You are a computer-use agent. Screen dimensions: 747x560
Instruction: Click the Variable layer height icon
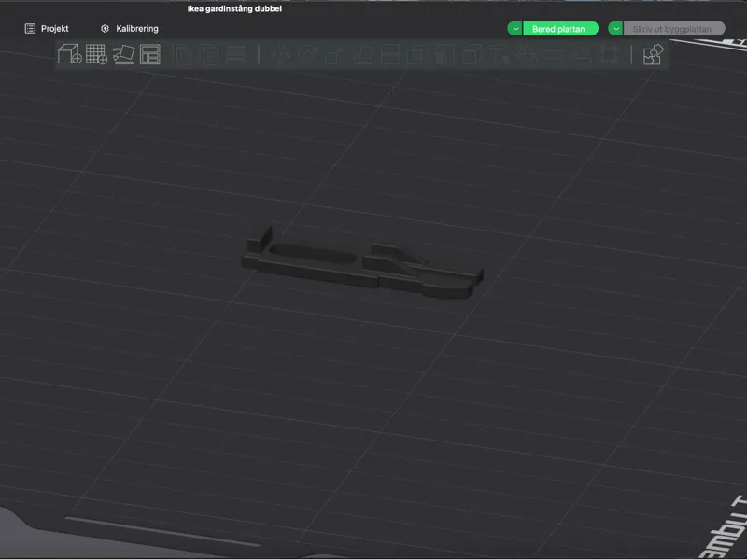coord(235,55)
